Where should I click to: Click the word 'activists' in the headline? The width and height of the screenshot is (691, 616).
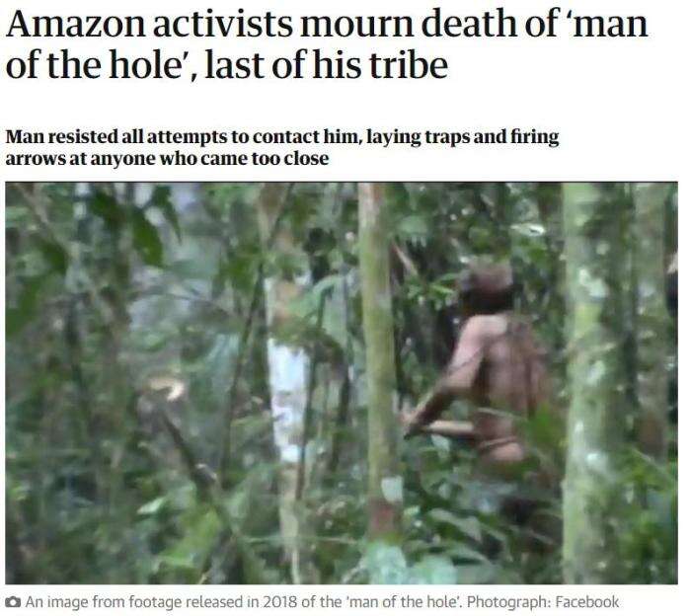click(223, 25)
